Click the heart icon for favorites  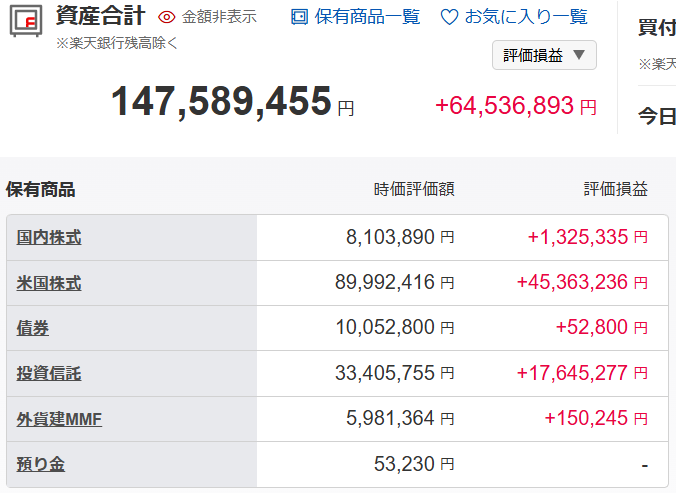(449, 17)
